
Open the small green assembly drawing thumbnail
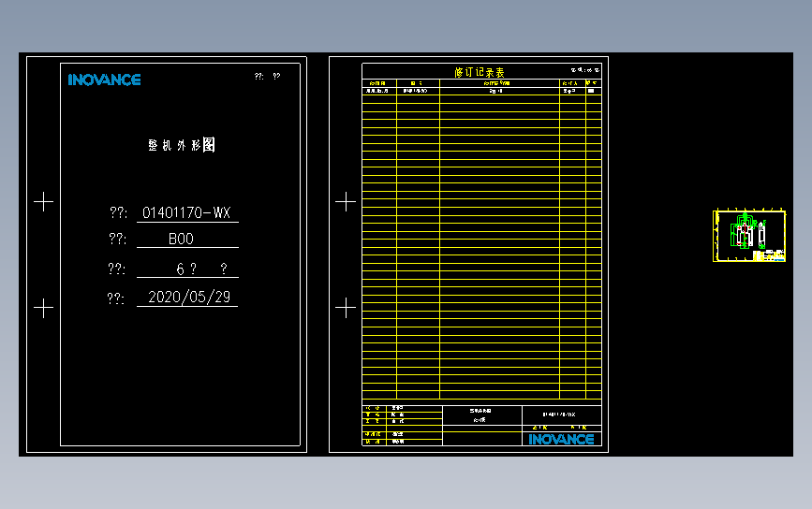pos(749,236)
